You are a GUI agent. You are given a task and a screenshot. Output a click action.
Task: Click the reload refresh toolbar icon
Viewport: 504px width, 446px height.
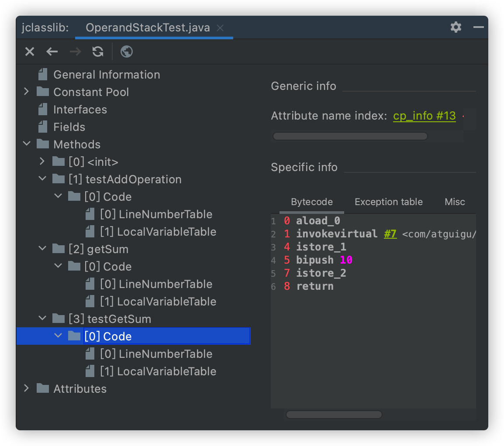pos(98,52)
